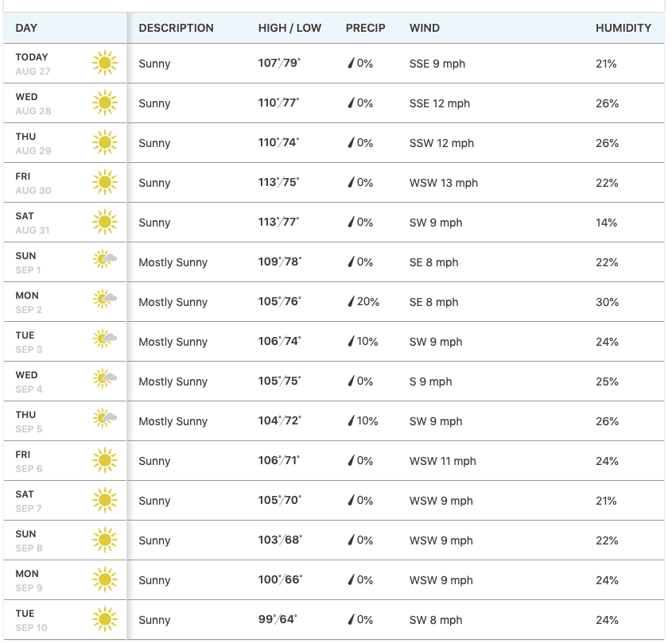The image size is (672, 643).
Task: Click the precipitation drop icon for Mon Sep 2
Action: pyautogui.click(x=351, y=301)
